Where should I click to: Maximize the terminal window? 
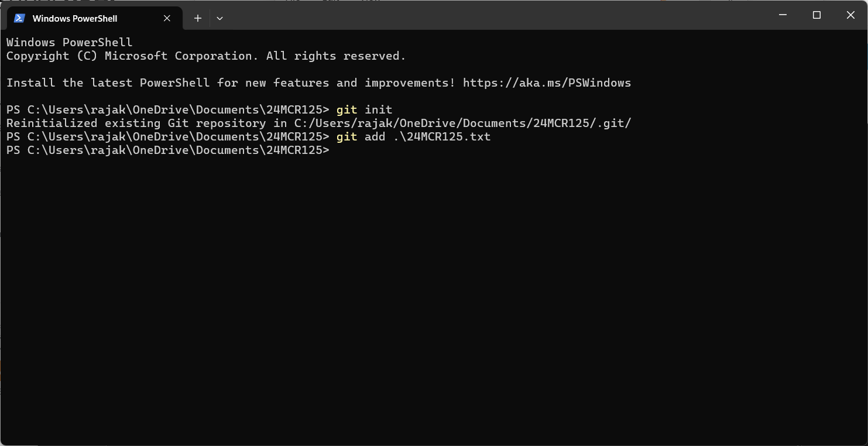click(817, 15)
